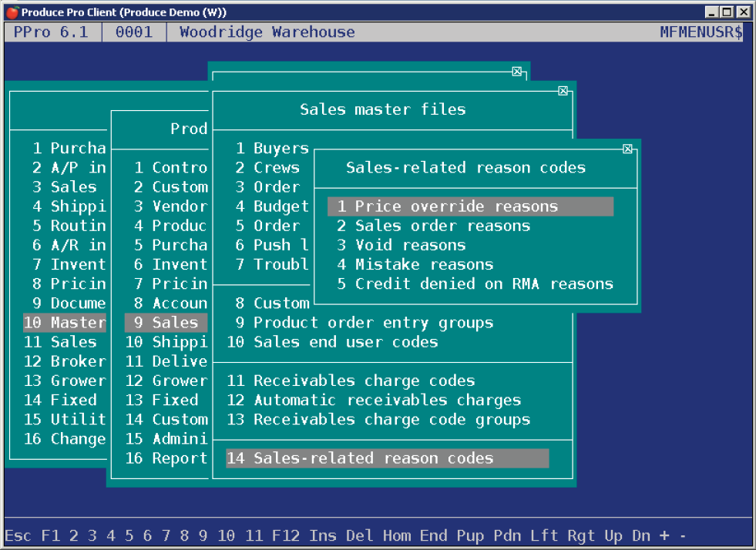The height and width of the screenshot is (550, 756).
Task: Select Product order entry groups
Action: [365, 323]
